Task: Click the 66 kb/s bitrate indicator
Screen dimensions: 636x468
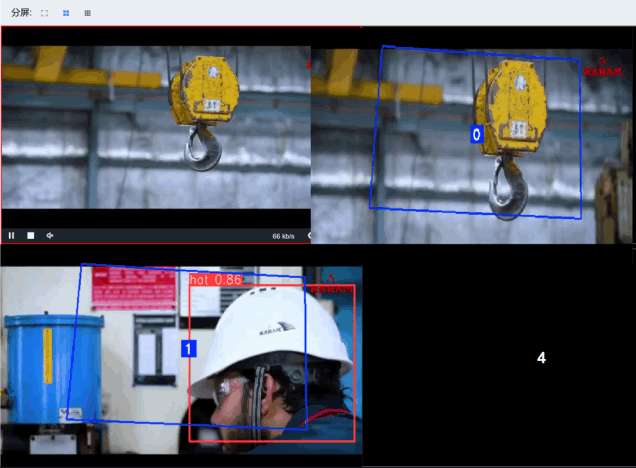Action: [283, 236]
